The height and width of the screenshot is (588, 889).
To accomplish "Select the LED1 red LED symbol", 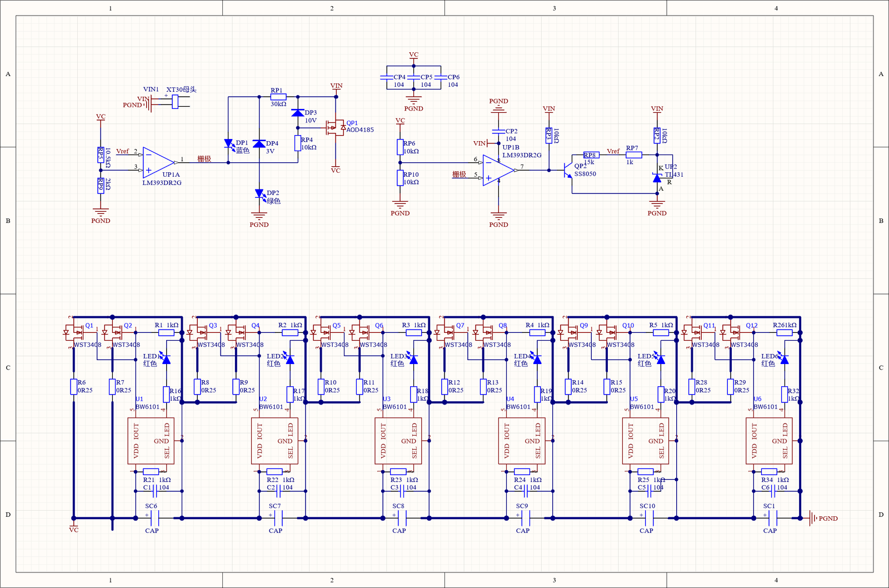I will point(166,359).
